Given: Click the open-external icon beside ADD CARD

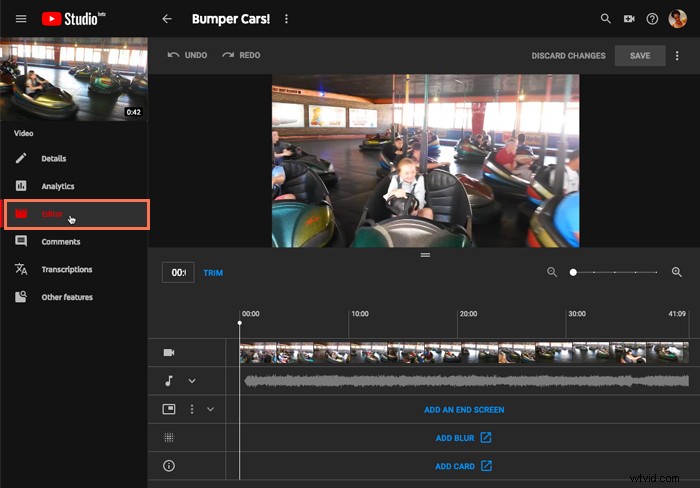Looking at the screenshot, I should click(486, 466).
